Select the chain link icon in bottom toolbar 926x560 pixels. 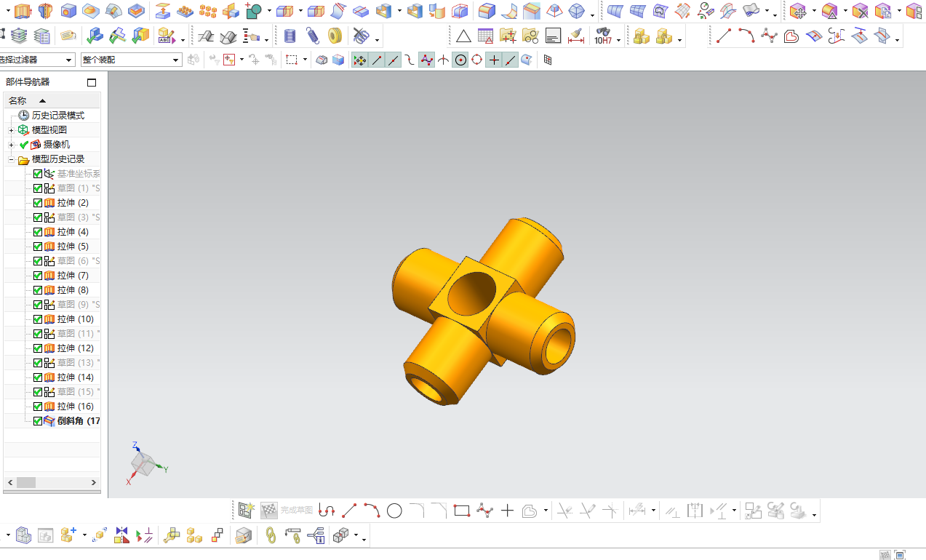[270, 536]
